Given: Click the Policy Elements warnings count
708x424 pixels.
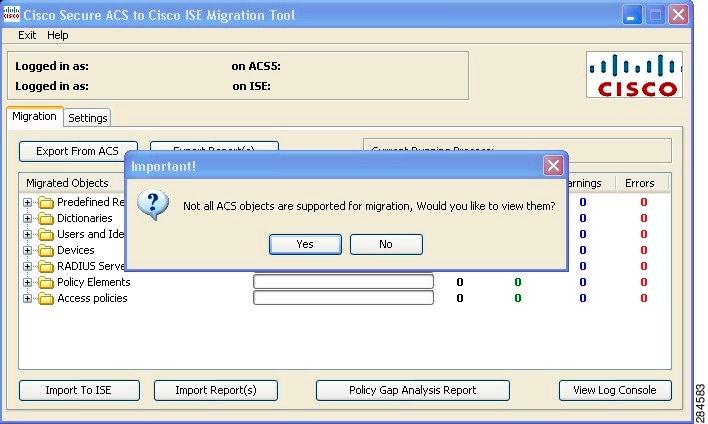Looking at the screenshot, I should pos(583,282).
